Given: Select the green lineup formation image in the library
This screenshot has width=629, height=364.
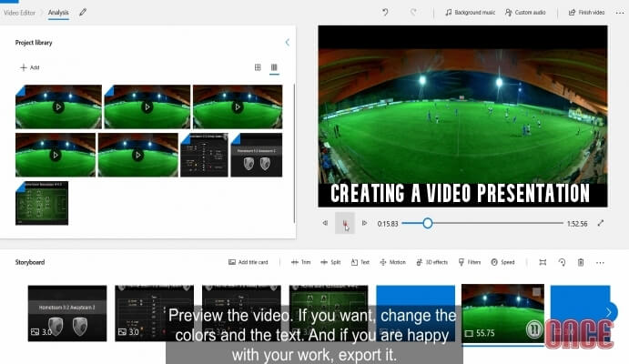Looking at the screenshot, I should pos(42,203).
